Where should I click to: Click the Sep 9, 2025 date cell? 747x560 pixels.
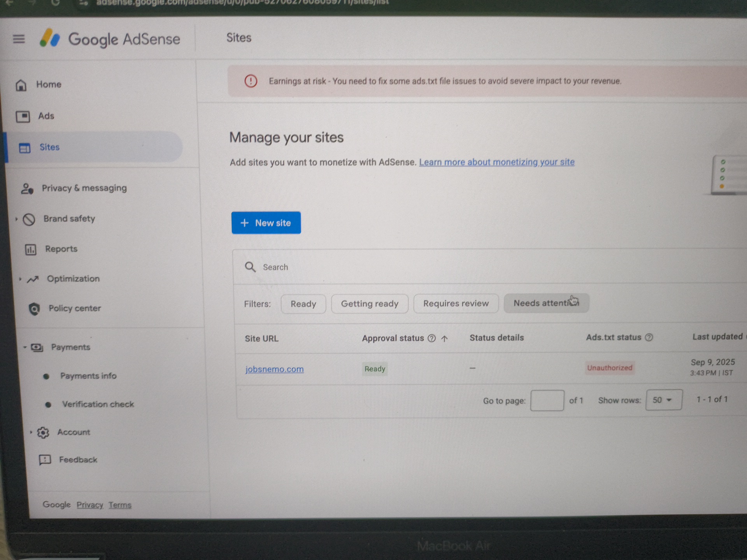tap(713, 367)
